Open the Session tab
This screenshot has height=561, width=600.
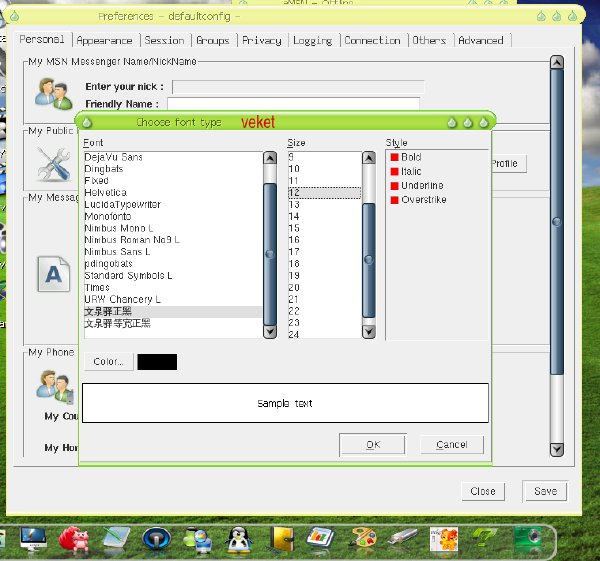165,41
